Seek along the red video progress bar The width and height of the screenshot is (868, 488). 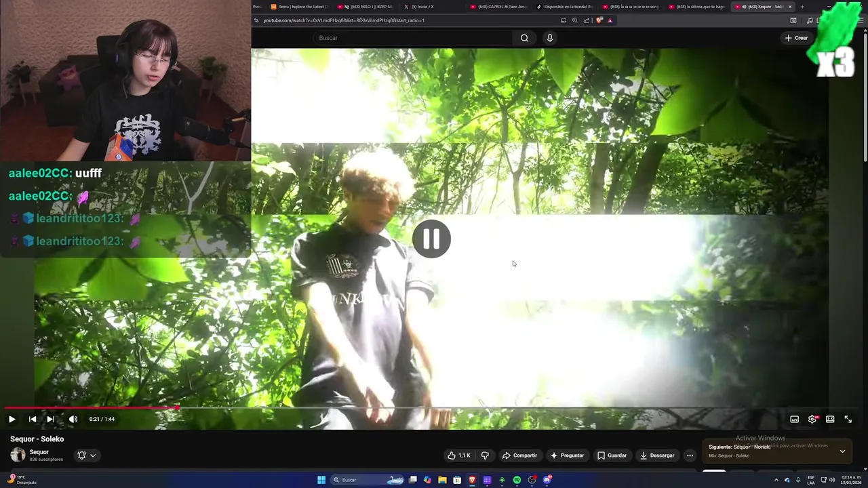pos(92,408)
